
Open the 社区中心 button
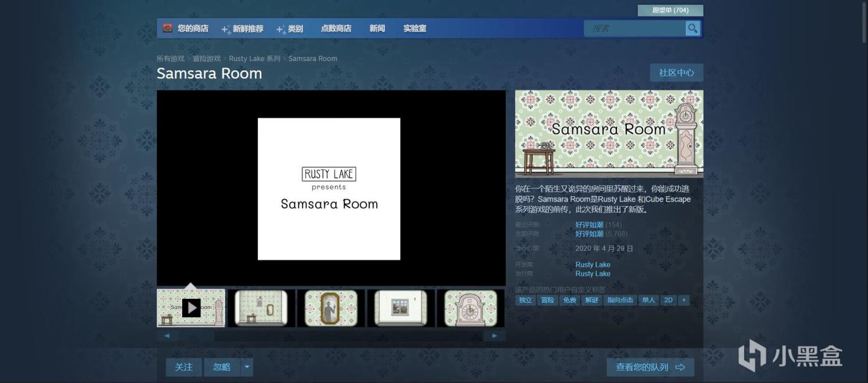(x=677, y=73)
